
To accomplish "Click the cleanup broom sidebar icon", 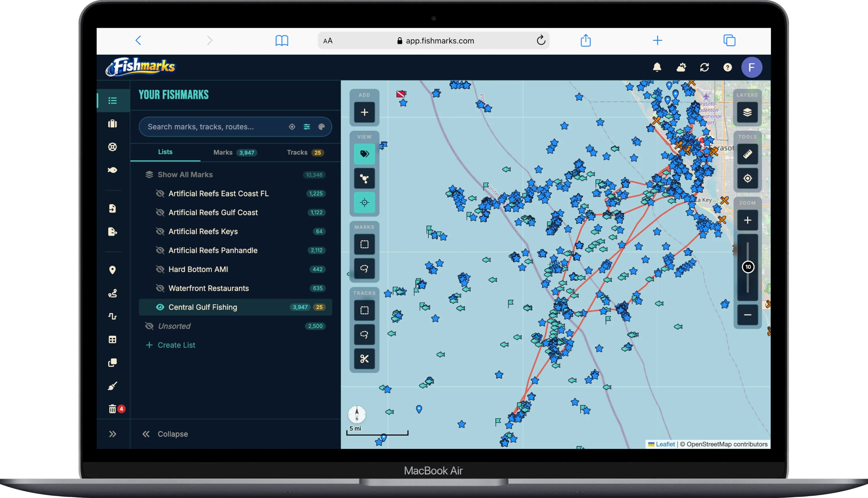I will 112,386.
